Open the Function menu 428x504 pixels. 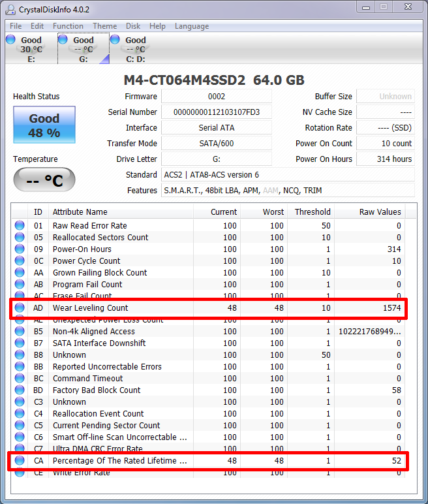(68, 26)
